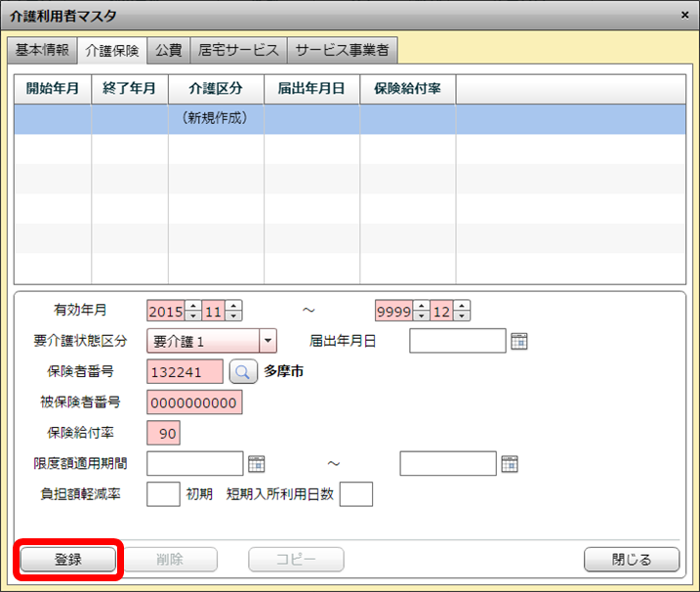Click the insurer number search magnifier icon
This screenshot has height=592, width=700.
pyautogui.click(x=243, y=371)
